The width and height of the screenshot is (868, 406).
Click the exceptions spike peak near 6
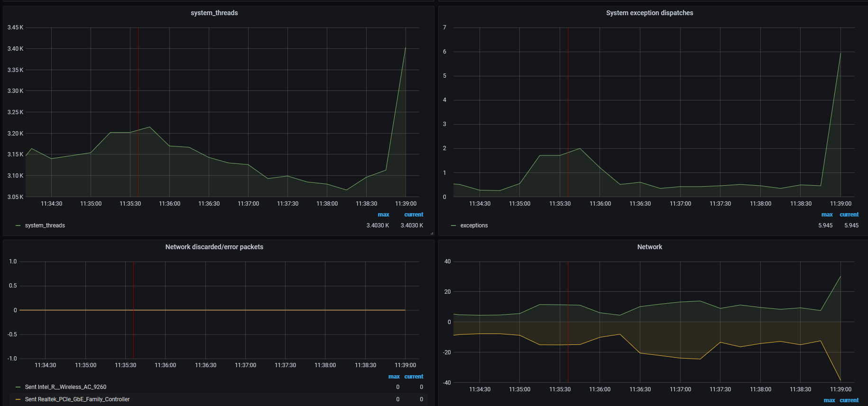point(840,53)
